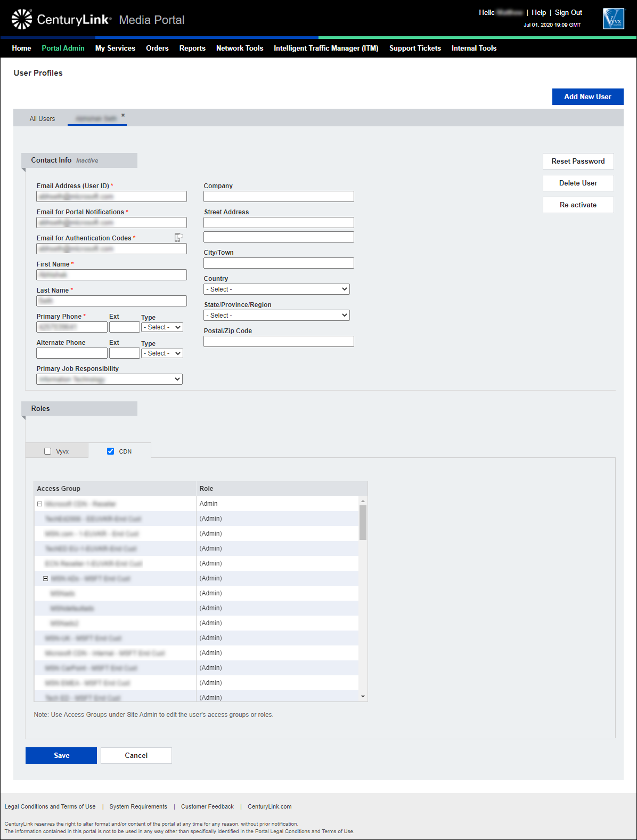The width and height of the screenshot is (637, 840).
Task: Switch to the All Users tab
Action: coord(42,118)
